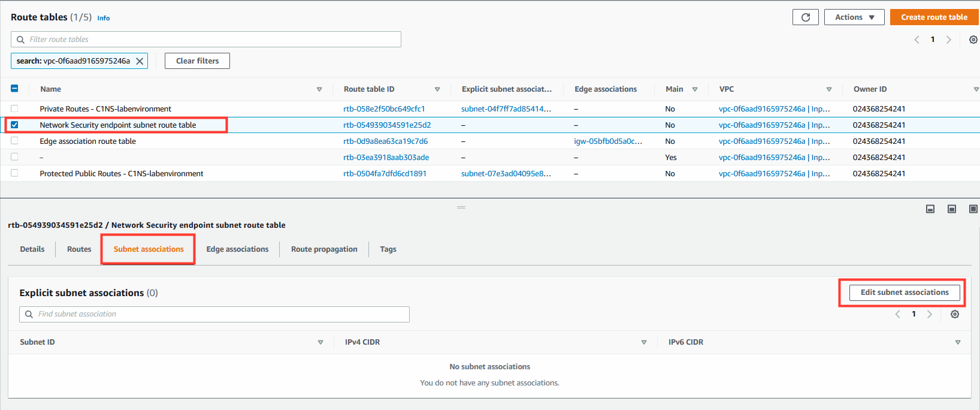Uncheck Network Security endpoint subnet route table

14,125
